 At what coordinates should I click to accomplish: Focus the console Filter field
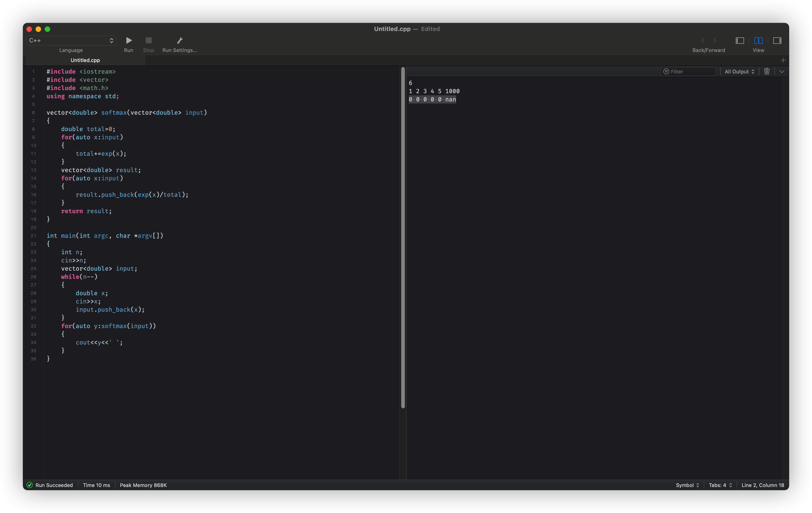click(688, 71)
